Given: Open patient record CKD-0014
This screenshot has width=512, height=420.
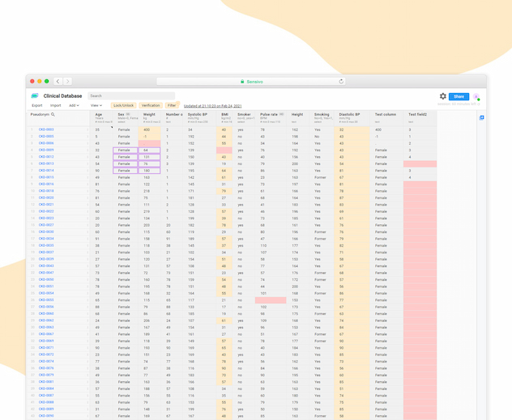Looking at the screenshot, I should (46, 171).
